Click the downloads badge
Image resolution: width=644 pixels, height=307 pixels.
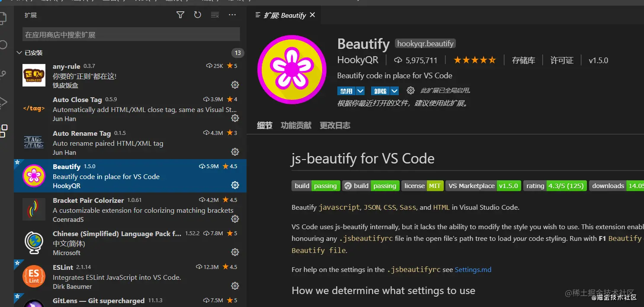616,185
